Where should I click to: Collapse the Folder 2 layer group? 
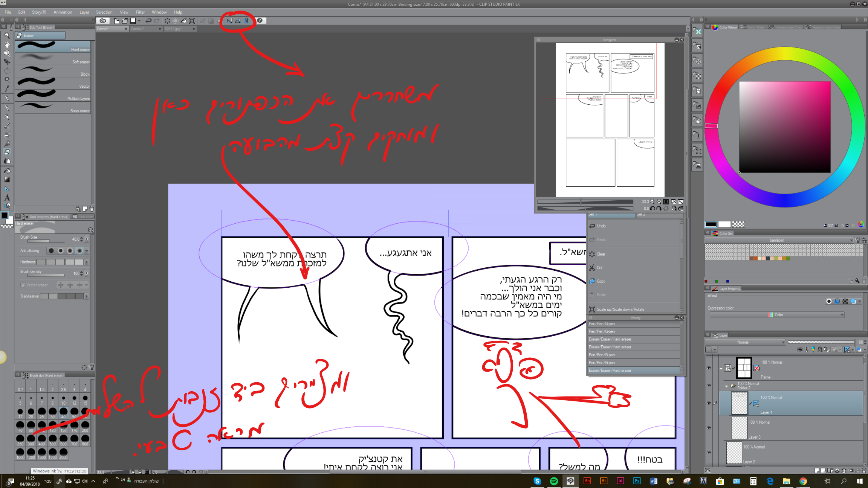pos(726,386)
